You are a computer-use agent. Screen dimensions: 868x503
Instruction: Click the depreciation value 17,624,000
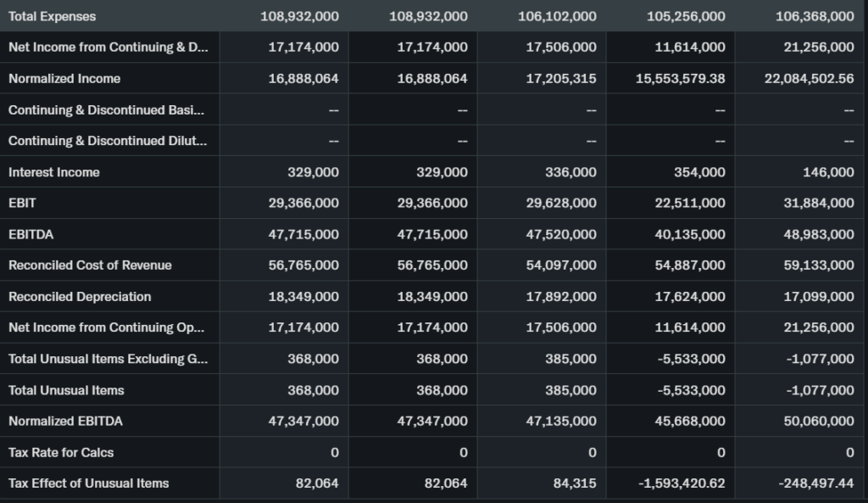tap(690, 296)
